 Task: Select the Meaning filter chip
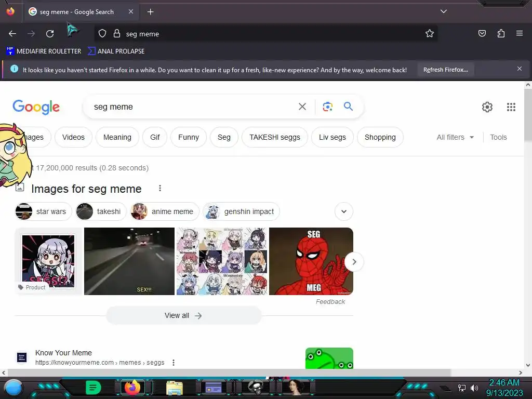pyautogui.click(x=117, y=137)
